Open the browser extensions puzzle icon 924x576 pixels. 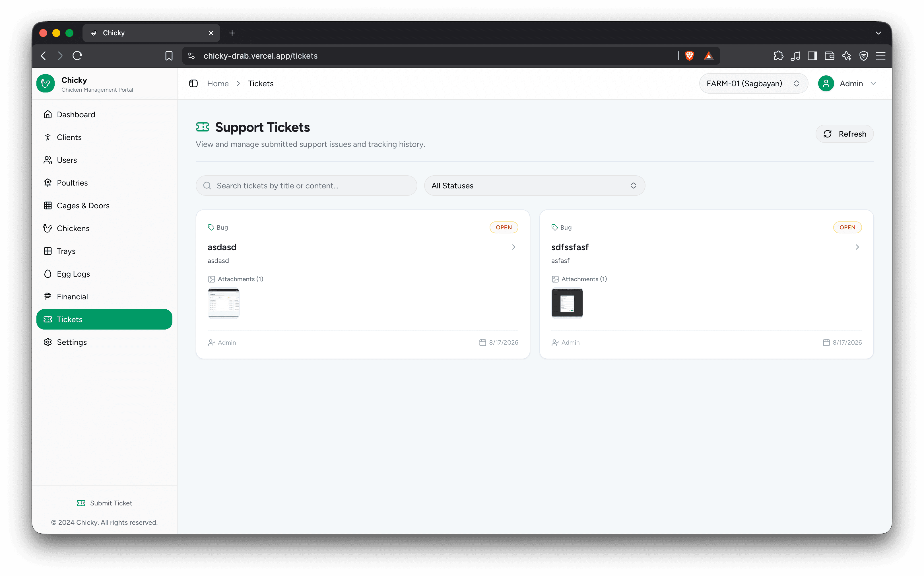tap(778, 55)
